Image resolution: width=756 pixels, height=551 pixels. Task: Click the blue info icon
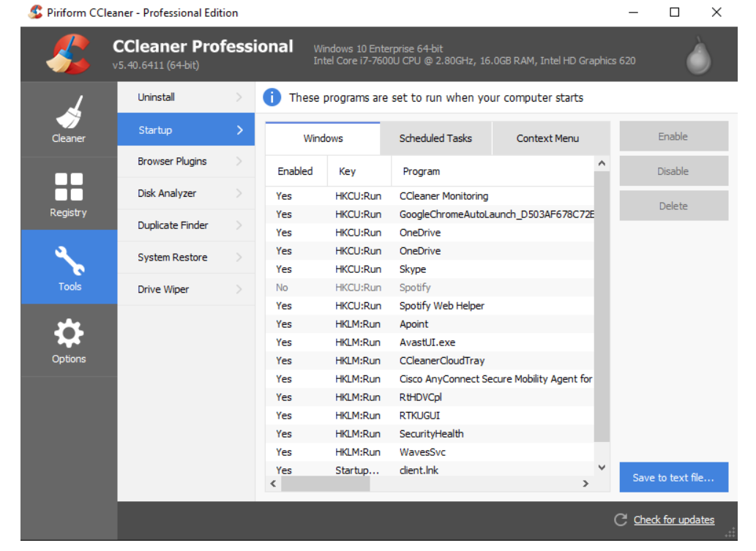(x=272, y=97)
